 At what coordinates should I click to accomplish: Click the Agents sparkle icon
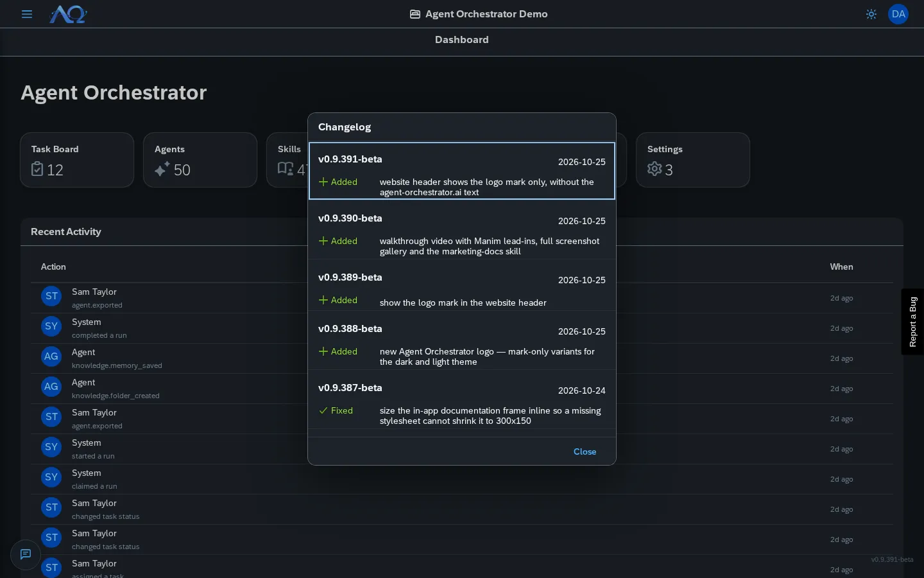click(162, 169)
